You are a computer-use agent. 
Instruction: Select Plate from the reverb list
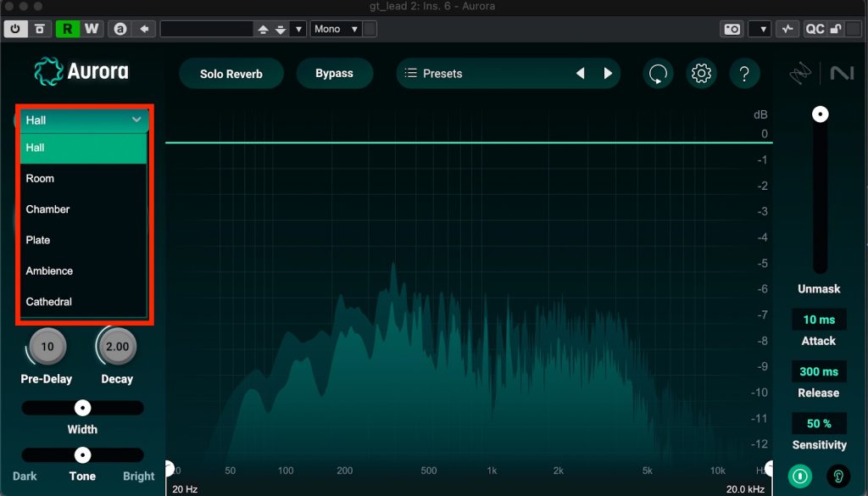[38, 240]
